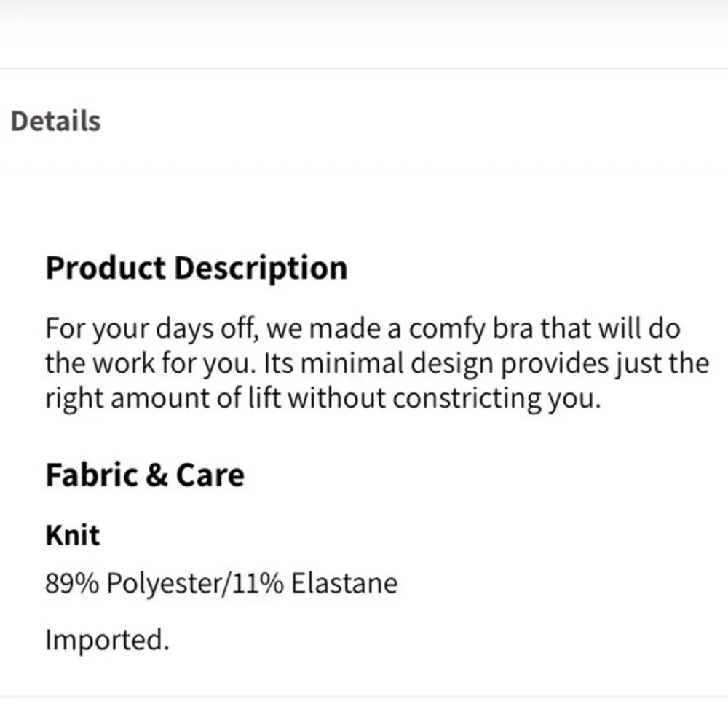Click the line starting 'right amount of lift'
728x728 pixels.
(x=323, y=398)
